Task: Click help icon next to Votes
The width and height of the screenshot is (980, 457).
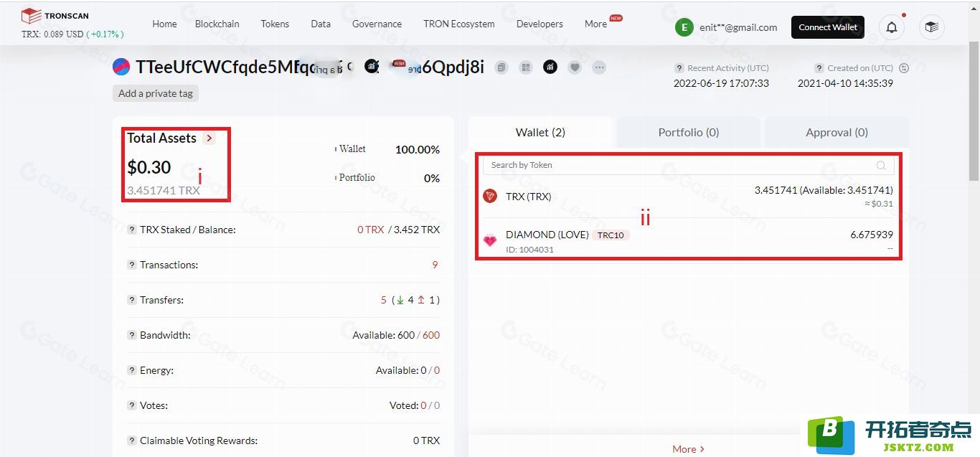Action: click(x=132, y=405)
